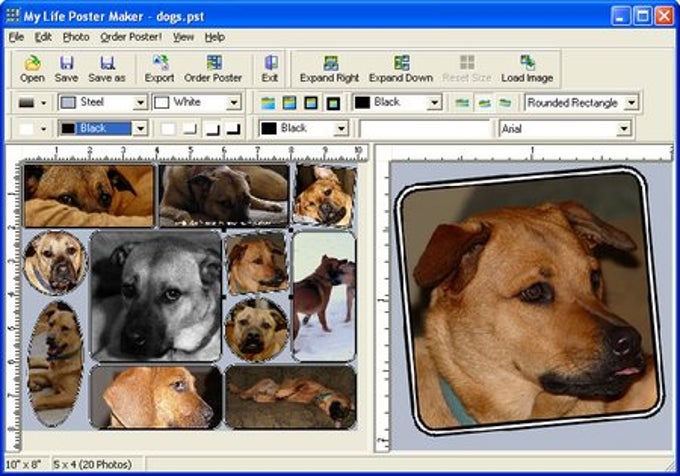Click the Save as toolbar icon
Image resolution: width=680 pixels, height=476 pixels.
107,68
